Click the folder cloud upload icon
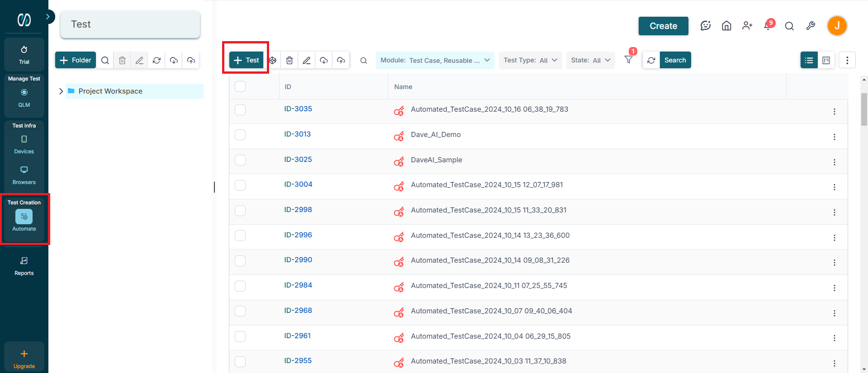 coord(191,60)
